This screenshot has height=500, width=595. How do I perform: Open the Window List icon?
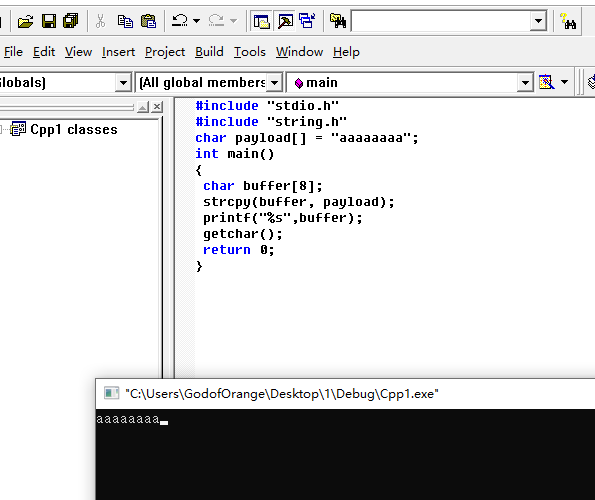pyautogui.click(x=307, y=21)
